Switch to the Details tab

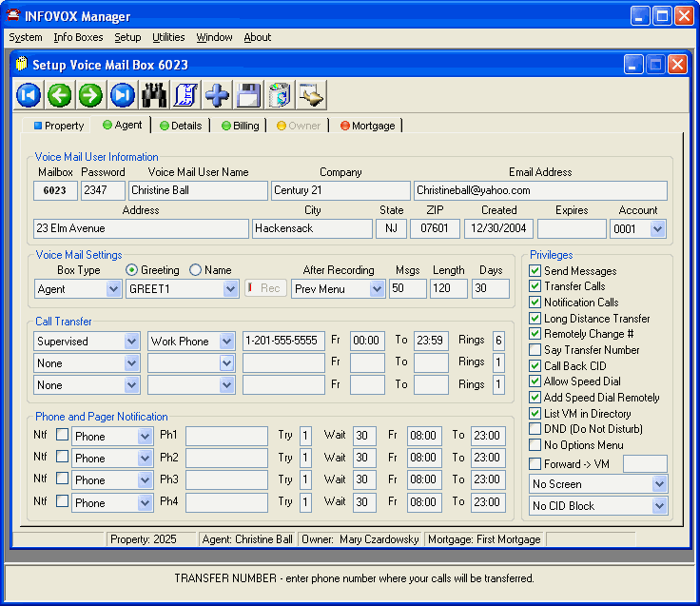click(x=181, y=126)
